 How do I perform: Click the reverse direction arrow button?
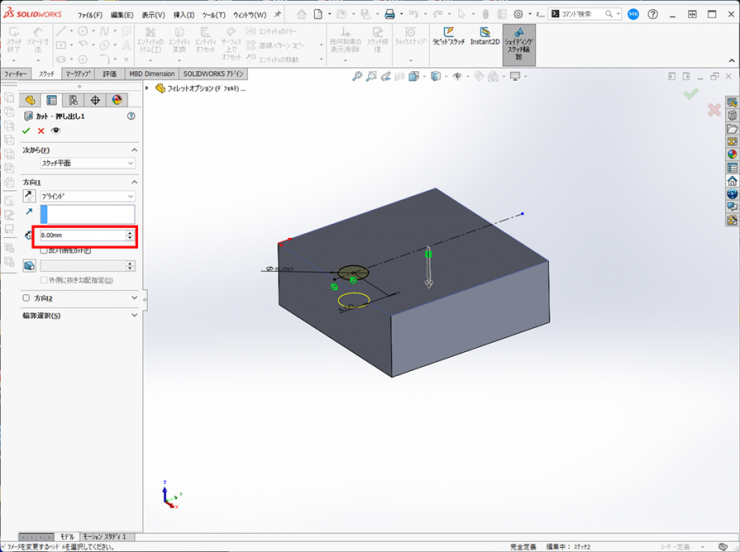pyautogui.click(x=29, y=197)
